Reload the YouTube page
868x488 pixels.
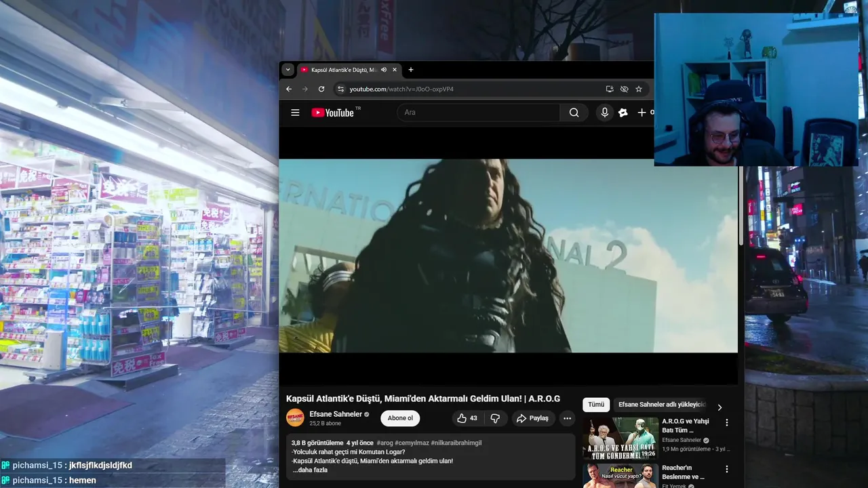(321, 89)
